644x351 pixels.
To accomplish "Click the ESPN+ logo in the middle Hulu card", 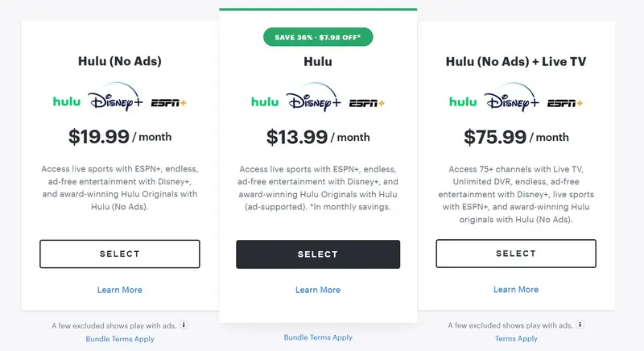I will coord(367,103).
